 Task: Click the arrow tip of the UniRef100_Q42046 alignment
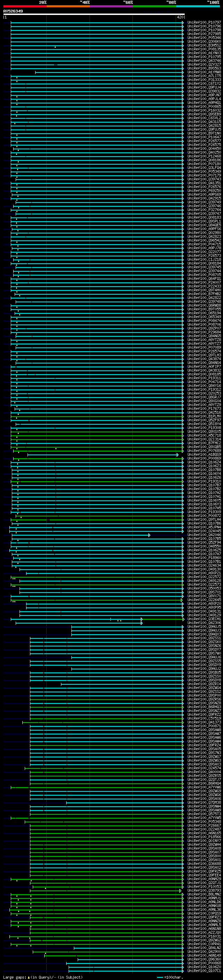click(149, 535)
